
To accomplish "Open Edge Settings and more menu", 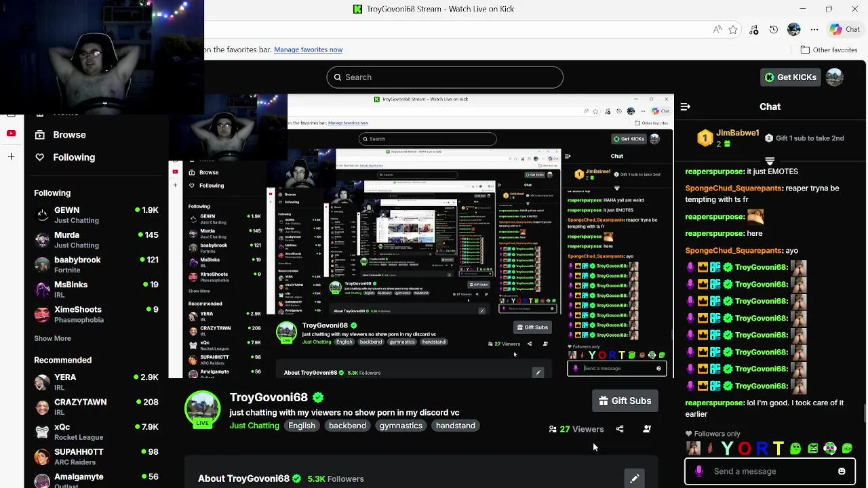I will (814, 30).
